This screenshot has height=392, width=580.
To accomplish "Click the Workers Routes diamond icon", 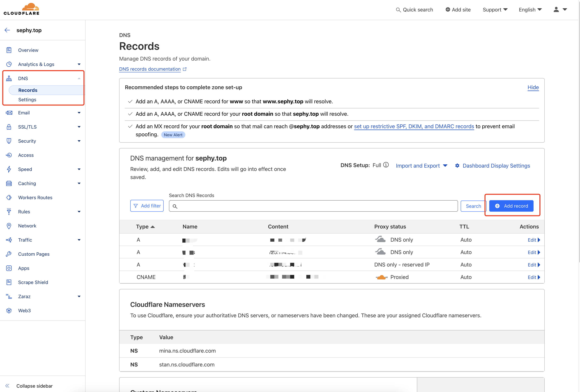I will click(x=9, y=198).
